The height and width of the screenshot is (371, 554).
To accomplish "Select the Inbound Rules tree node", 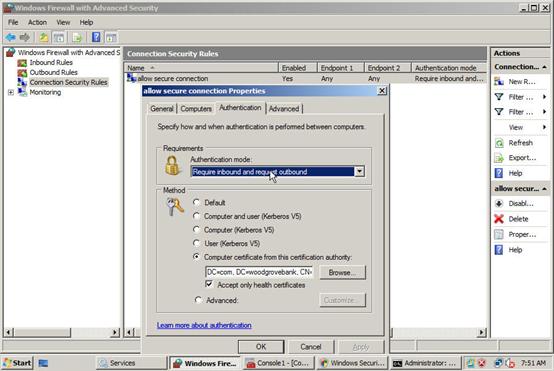I will [51, 63].
